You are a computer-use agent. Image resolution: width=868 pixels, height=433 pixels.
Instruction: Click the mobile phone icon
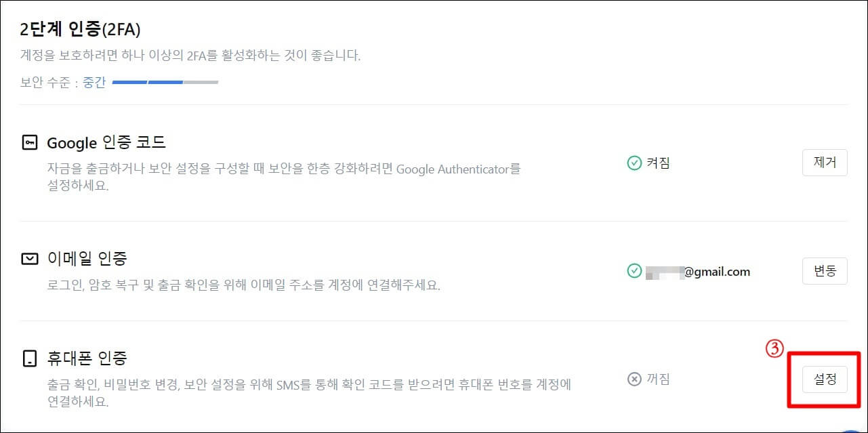(30, 358)
